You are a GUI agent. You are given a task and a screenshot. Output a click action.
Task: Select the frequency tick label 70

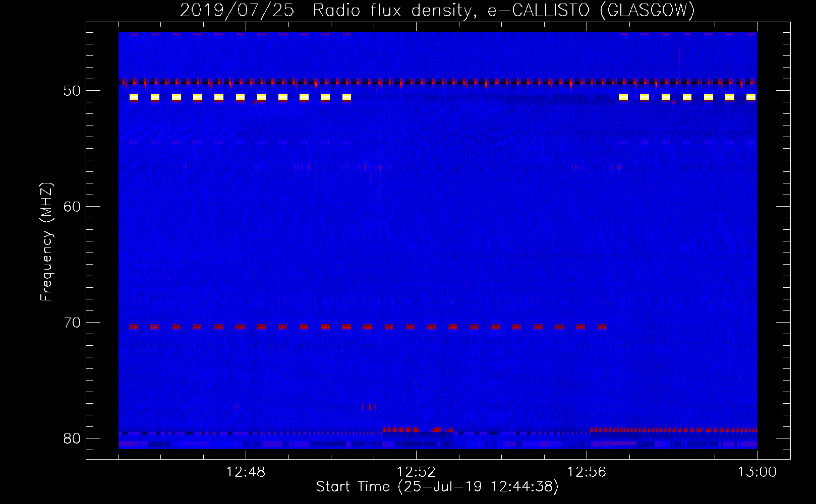click(72, 323)
